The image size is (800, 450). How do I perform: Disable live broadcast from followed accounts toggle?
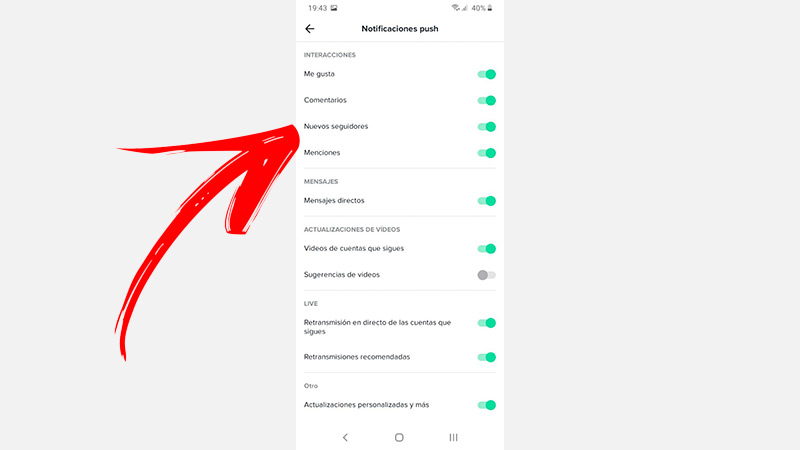pos(486,323)
